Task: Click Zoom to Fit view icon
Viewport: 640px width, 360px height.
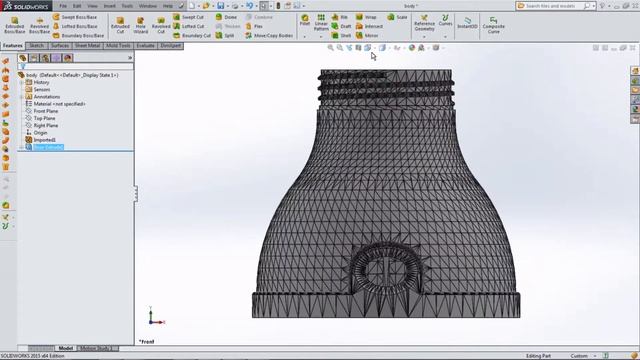Action: click(331, 48)
